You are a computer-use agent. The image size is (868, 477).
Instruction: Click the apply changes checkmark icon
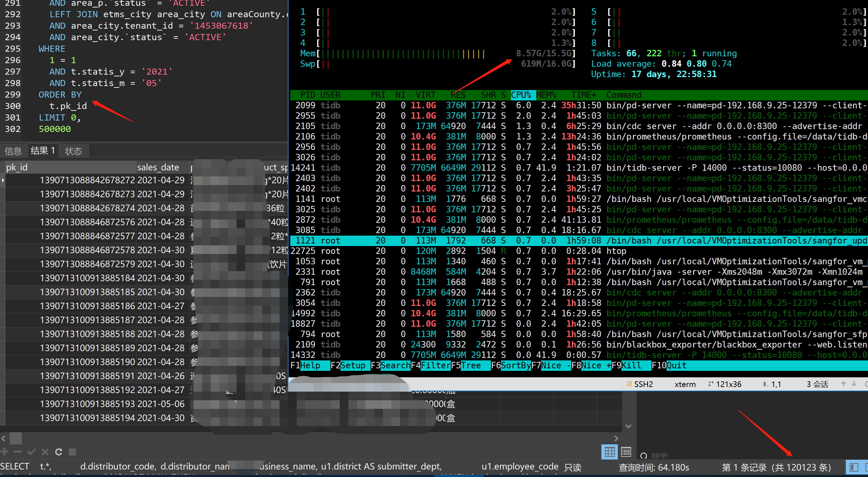click(x=32, y=452)
